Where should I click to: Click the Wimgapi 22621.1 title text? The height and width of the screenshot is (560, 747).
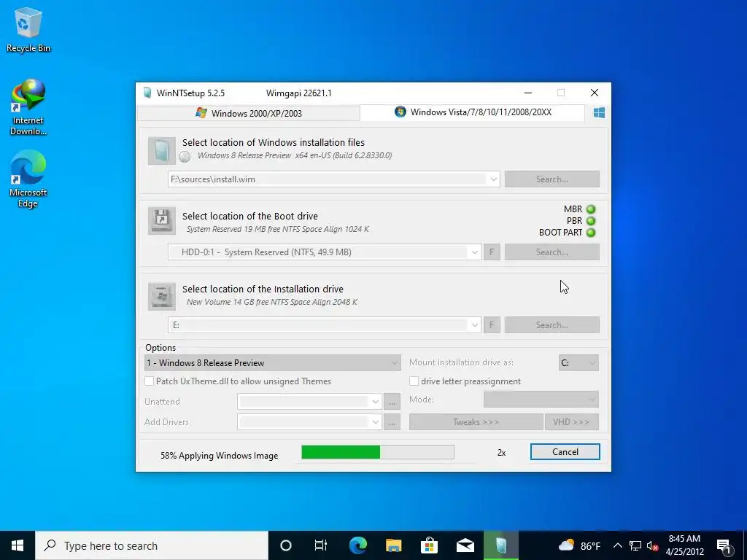[298, 93]
